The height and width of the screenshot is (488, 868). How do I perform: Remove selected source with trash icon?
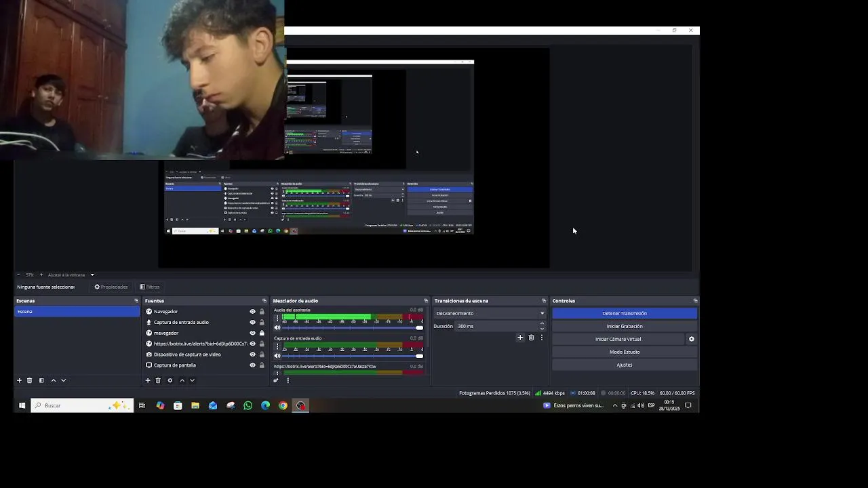158,380
